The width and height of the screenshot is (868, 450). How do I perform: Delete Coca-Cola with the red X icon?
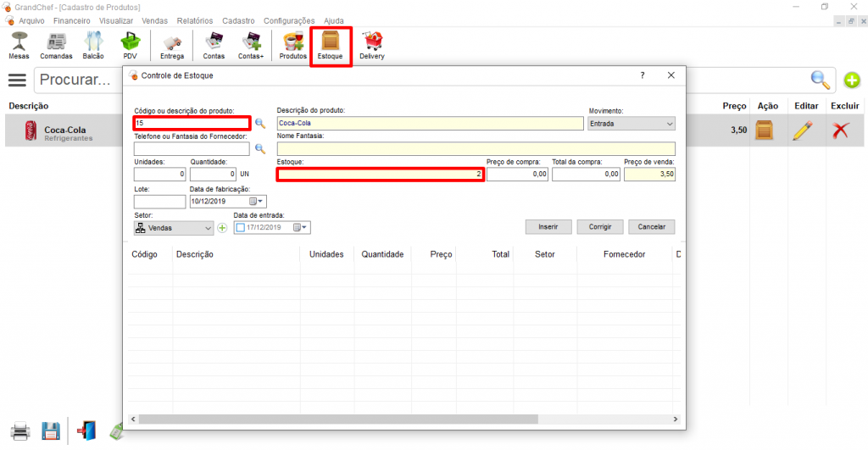840,131
